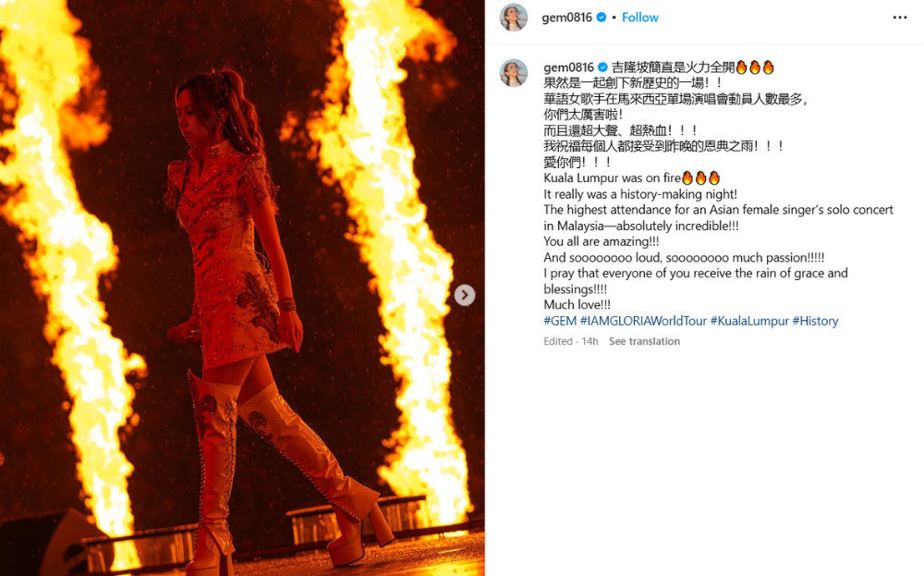Follow the gem0816 account
The height and width of the screenshot is (576, 924).
pos(640,18)
